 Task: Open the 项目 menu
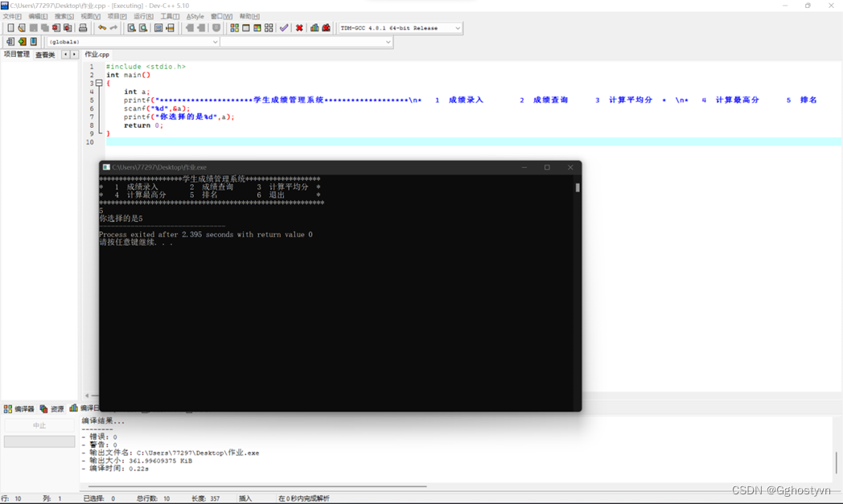117,16
